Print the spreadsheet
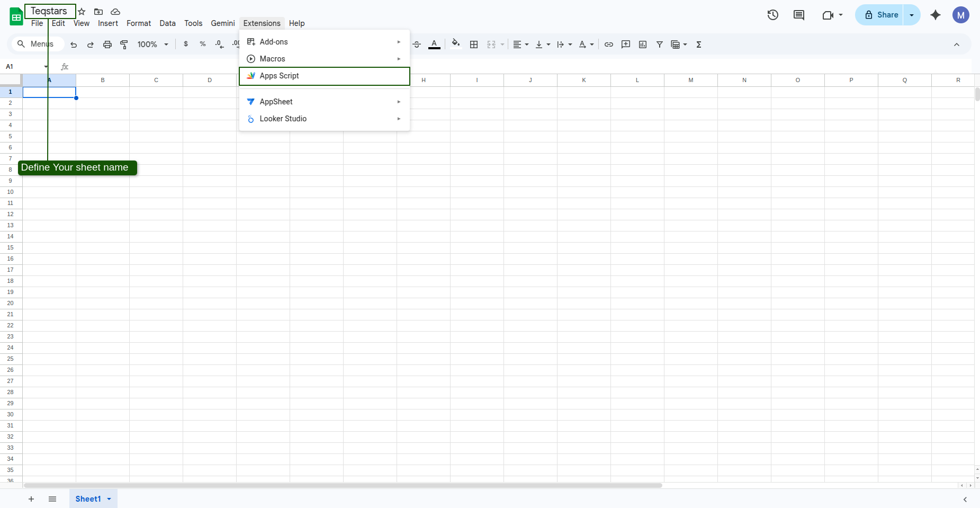Viewport: 980px width, 508px height. coord(107,44)
